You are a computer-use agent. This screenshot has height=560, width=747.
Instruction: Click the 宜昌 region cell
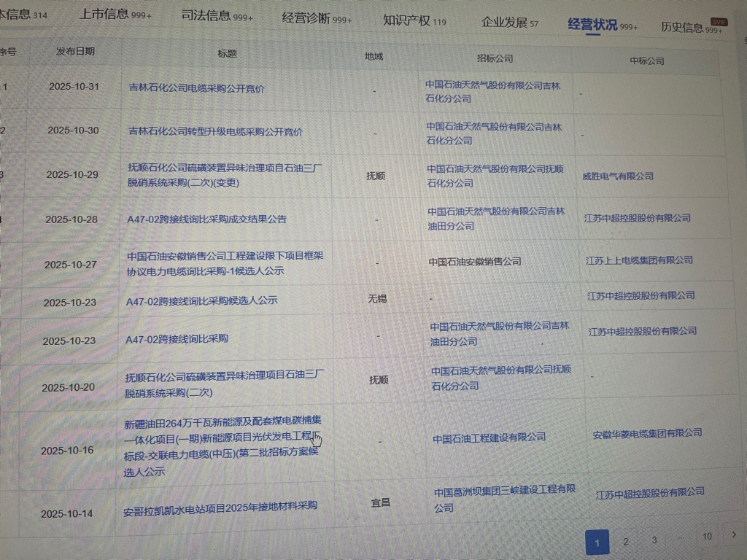[x=381, y=502]
